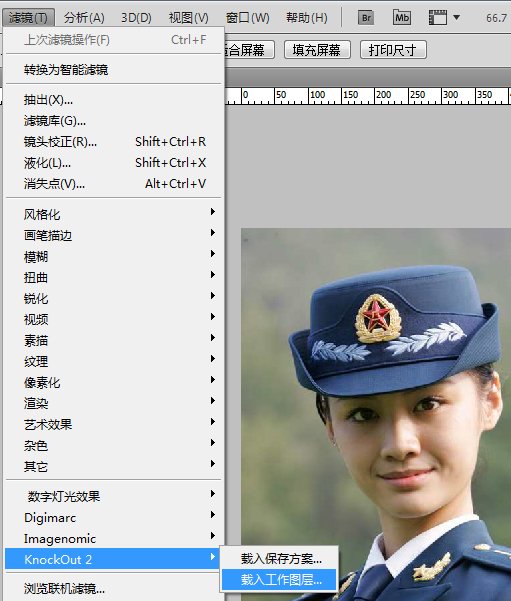This screenshot has width=511, height=601.
Task: Open the 3D(D) menu
Action: pos(136,18)
